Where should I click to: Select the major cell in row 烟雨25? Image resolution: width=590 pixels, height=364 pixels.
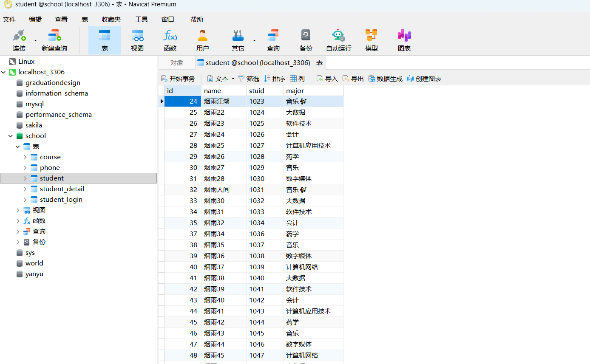coord(313,146)
